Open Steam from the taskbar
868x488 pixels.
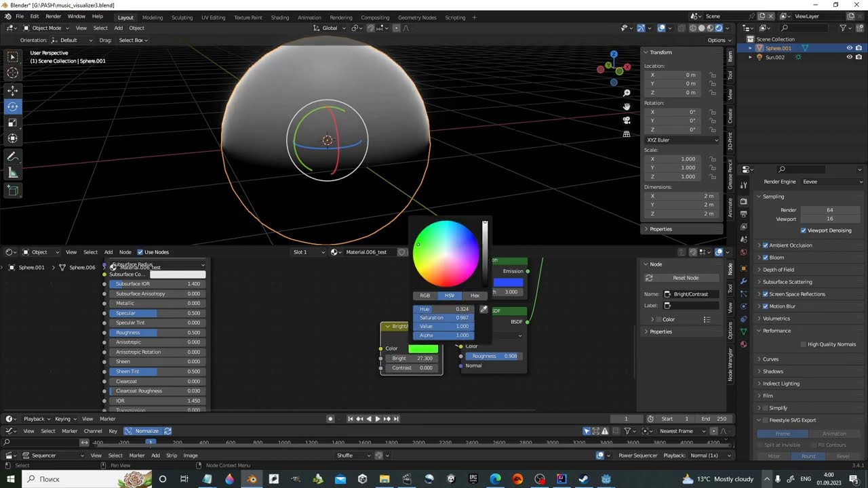click(584, 479)
